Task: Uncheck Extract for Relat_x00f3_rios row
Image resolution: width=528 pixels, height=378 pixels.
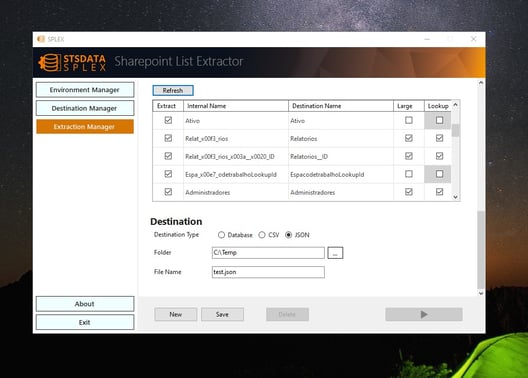Action: [x=168, y=138]
